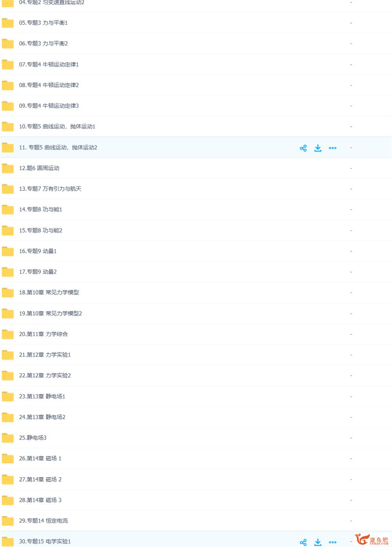Click folder icon of 18.第10章 常见力学模型

pos(8,293)
